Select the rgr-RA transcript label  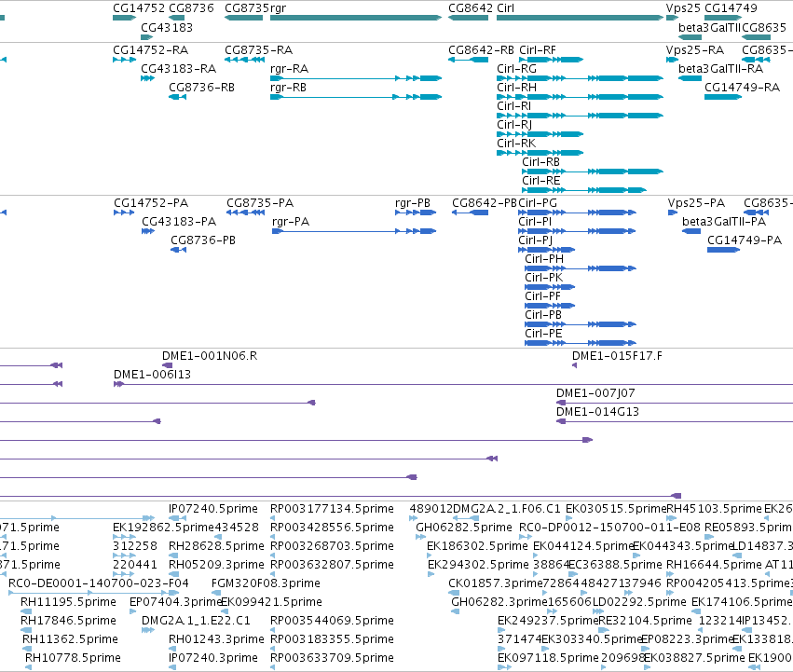[289, 69]
